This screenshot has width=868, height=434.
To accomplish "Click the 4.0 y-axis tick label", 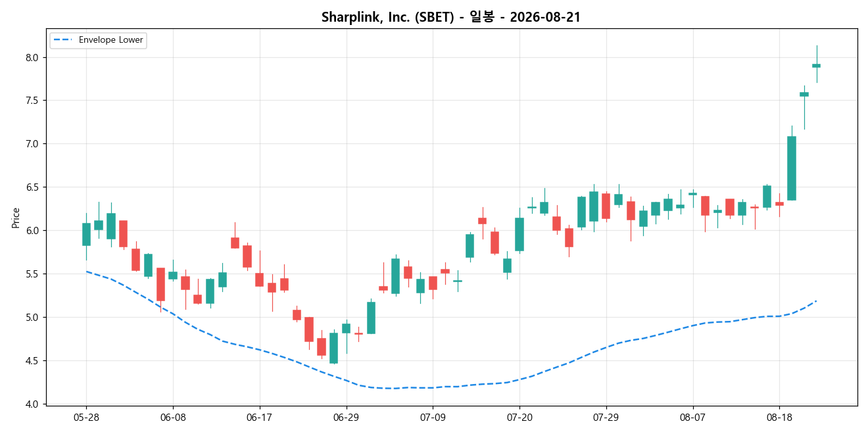I will pos(33,404).
